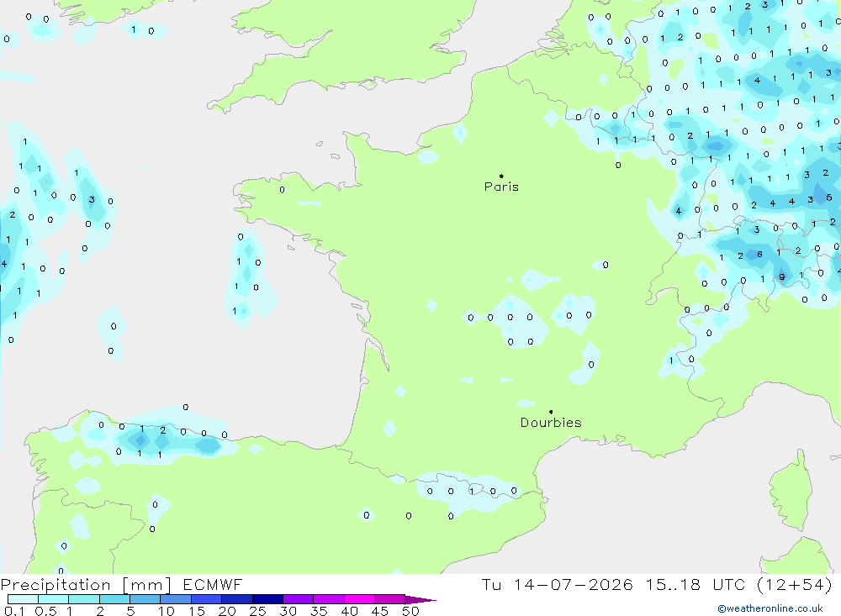Image resolution: width=841 pixels, height=616 pixels.
Task: Click the (12+54) forecast offset text
Action: point(795,585)
